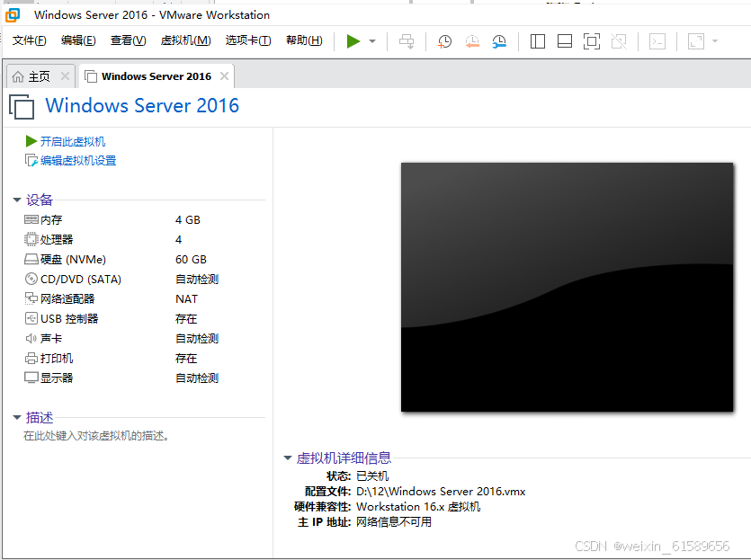
Task: Click the 内存 memory device icon
Action: (x=31, y=219)
